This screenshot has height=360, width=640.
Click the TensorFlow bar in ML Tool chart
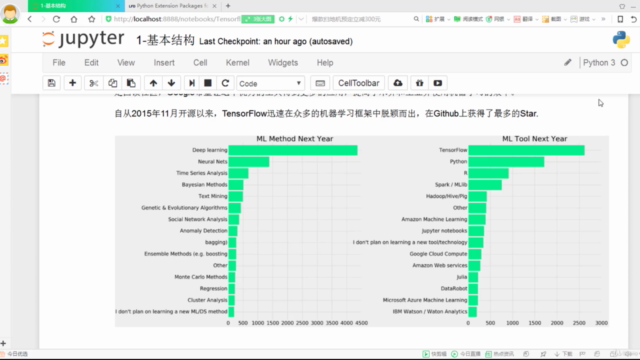pos(527,150)
